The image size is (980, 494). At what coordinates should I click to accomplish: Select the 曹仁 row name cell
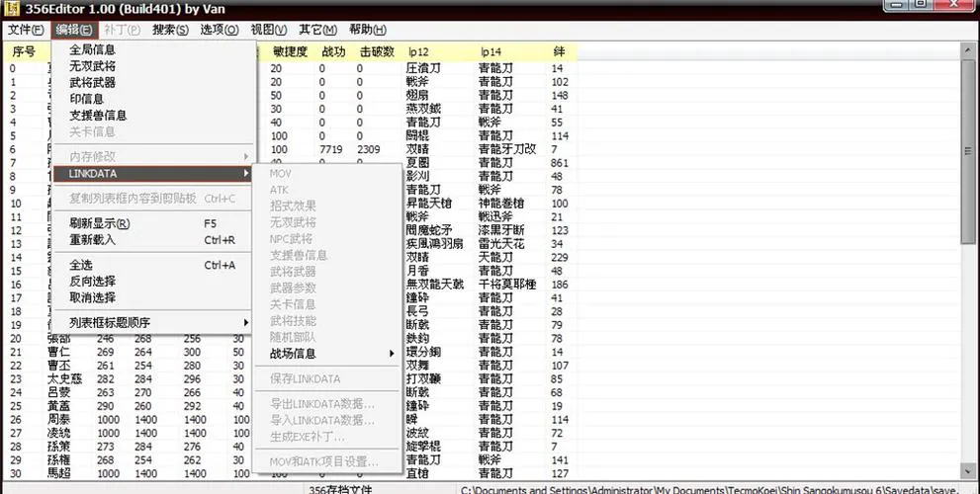click(58, 353)
